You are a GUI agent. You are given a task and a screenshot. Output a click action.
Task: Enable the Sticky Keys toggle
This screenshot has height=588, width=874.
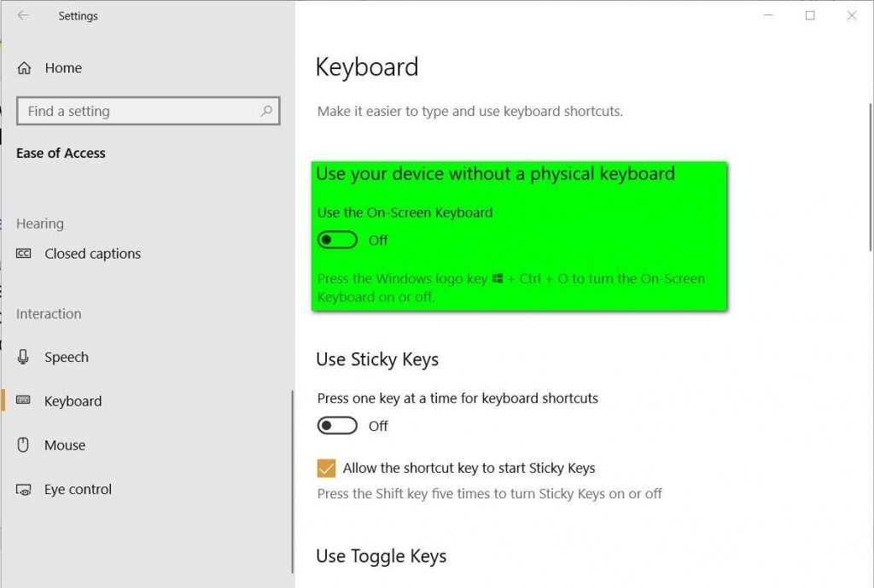[x=336, y=425]
